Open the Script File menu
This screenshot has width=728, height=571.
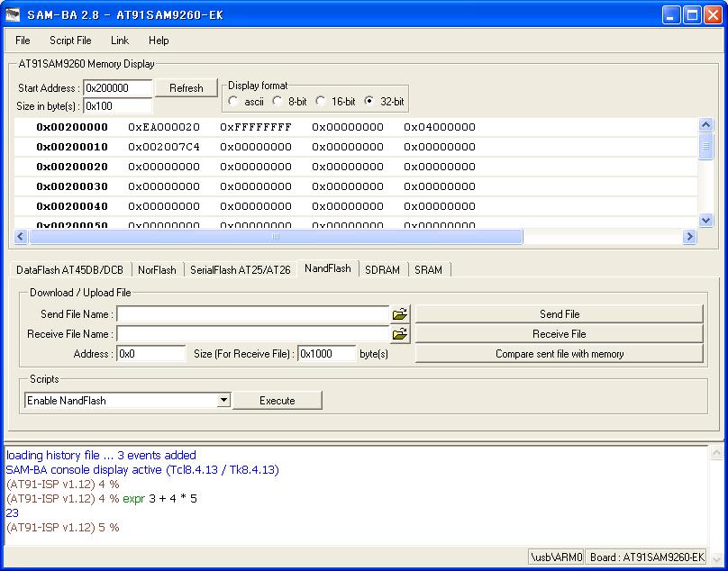[x=70, y=41]
